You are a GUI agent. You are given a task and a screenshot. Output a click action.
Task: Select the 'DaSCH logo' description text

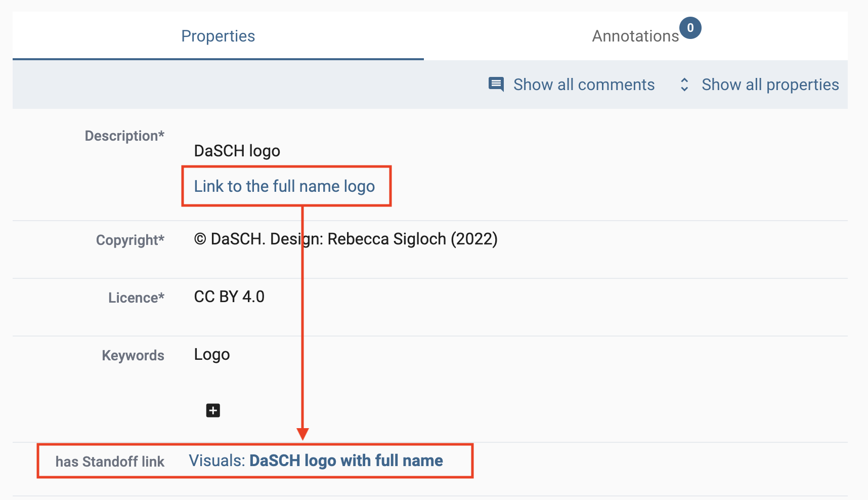237,151
